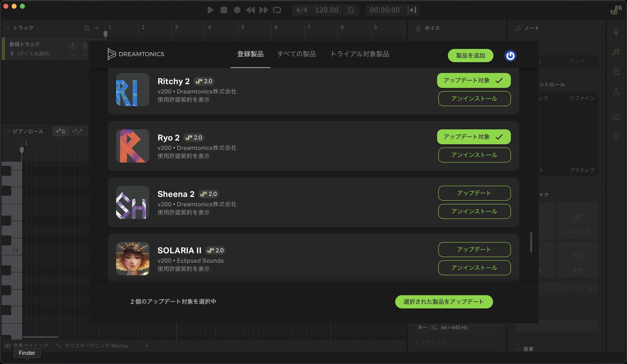This screenshot has width=627, height=364.
Task: Open 使用許諾契約を表示 for Ryo 2
Action: (184, 156)
